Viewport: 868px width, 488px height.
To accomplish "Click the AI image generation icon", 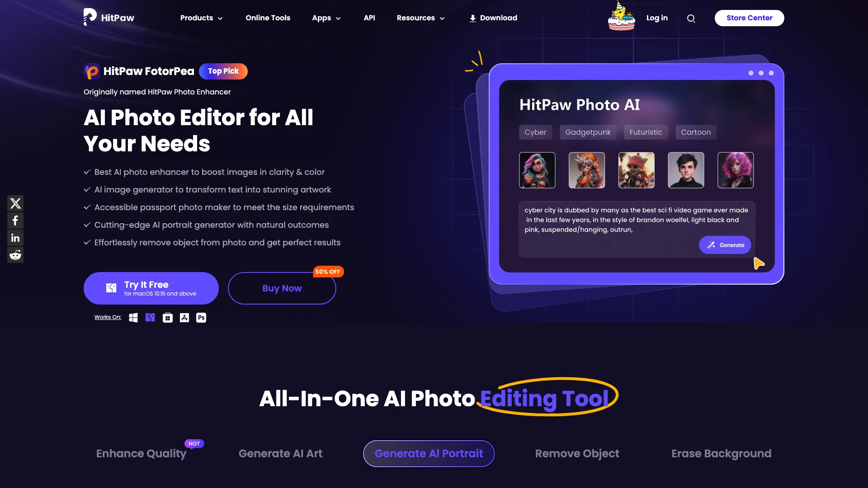I will pos(711,245).
